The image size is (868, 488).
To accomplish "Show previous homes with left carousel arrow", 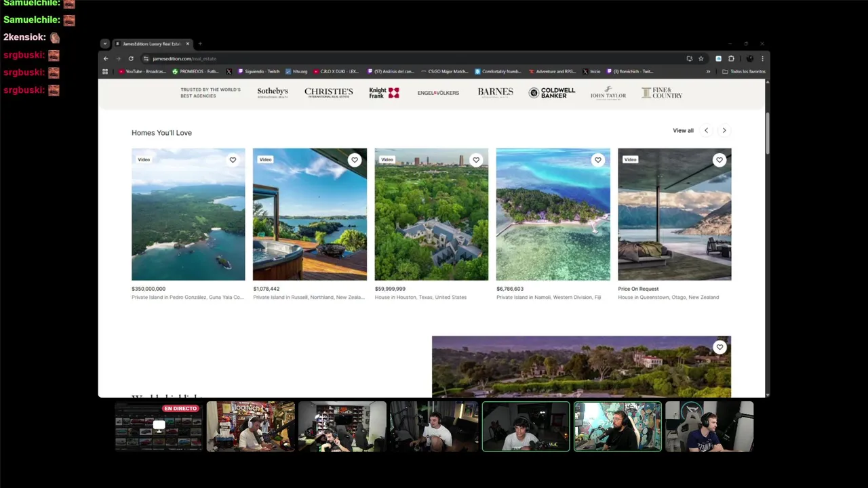I will click(706, 130).
